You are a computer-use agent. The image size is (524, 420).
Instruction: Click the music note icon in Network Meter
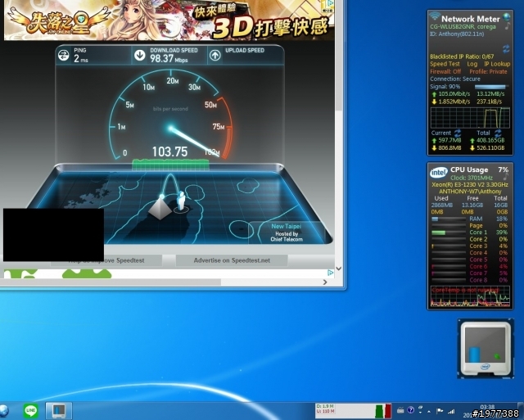pos(508,25)
